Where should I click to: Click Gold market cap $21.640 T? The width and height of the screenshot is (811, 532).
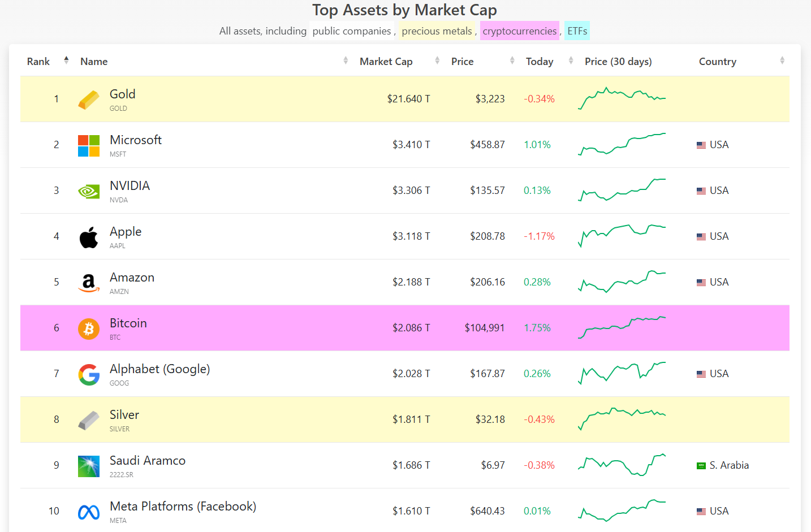click(x=408, y=99)
